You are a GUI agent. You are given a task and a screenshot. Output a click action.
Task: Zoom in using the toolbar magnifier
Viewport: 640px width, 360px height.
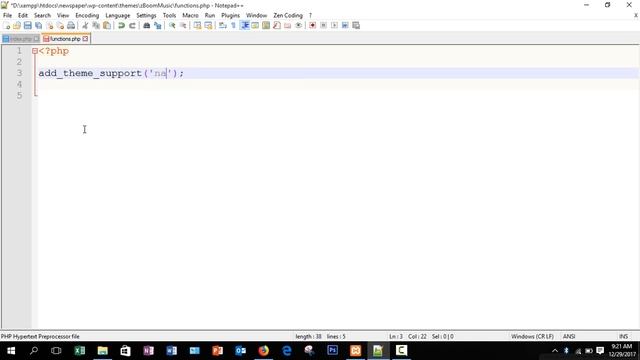coord(172,26)
